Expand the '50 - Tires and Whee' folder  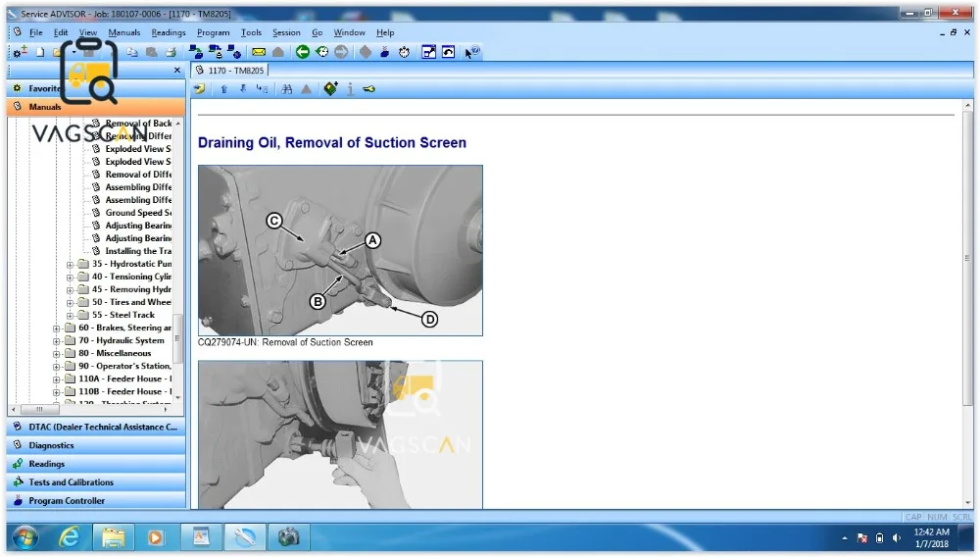(x=70, y=303)
